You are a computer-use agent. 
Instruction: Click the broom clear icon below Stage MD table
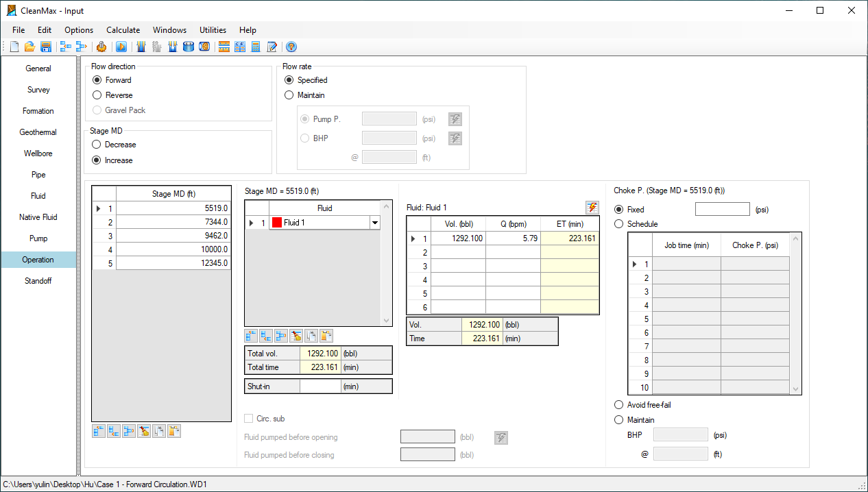144,431
